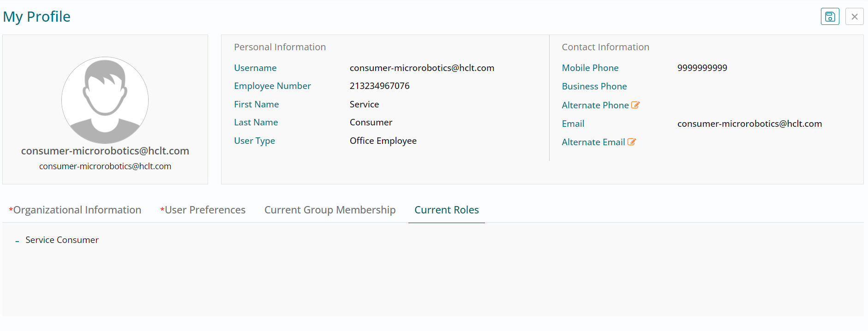The image size is (868, 331).
Task: Select the Current Roles tab
Action: pyautogui.click(x=447, y=210)
